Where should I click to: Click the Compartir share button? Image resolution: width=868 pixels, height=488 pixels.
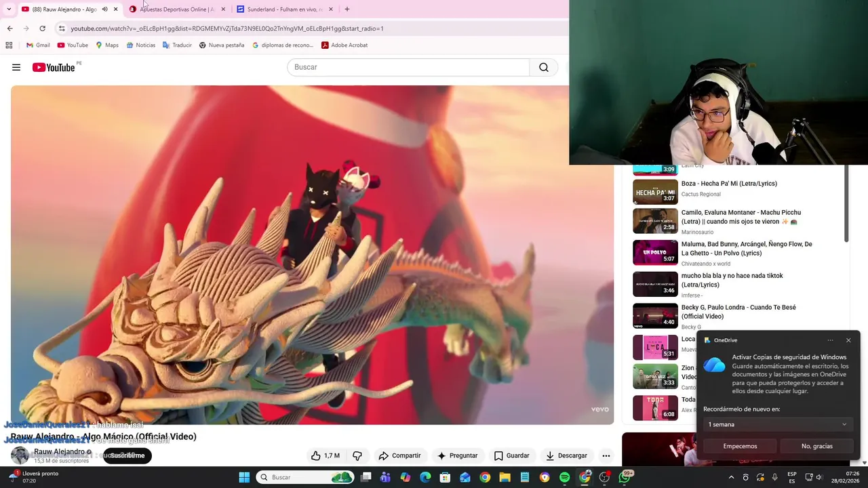pyautogui.click(x=399, y=455)
